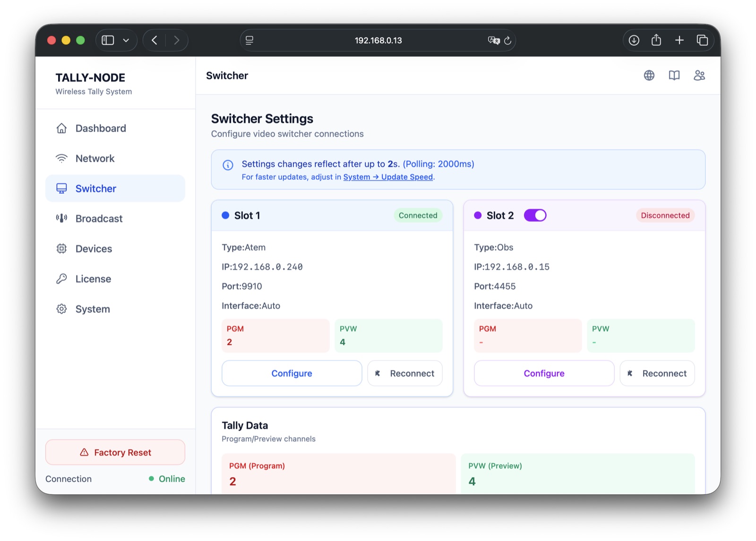Image resolution: width=756 pixels, height=541 pixels.
Task: Click the address bar 192.168.0.13
Action: click(x=378, y=41)
